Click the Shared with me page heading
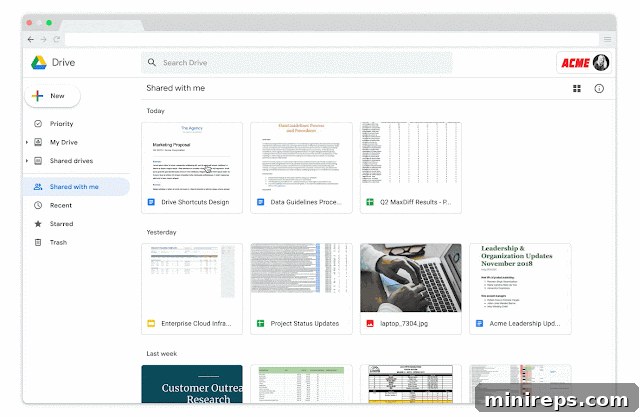Viewport: 640px width, 417px height. click(x=176, y=88)
